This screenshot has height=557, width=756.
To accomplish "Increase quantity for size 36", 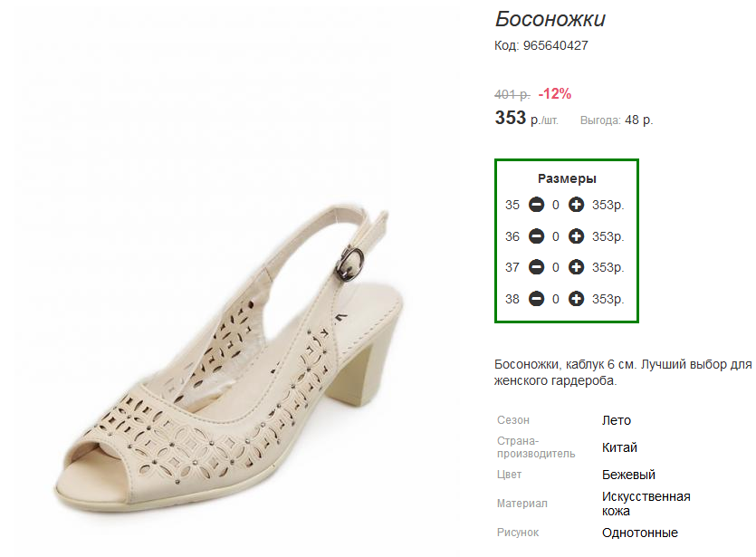I will tap(576, 236).
